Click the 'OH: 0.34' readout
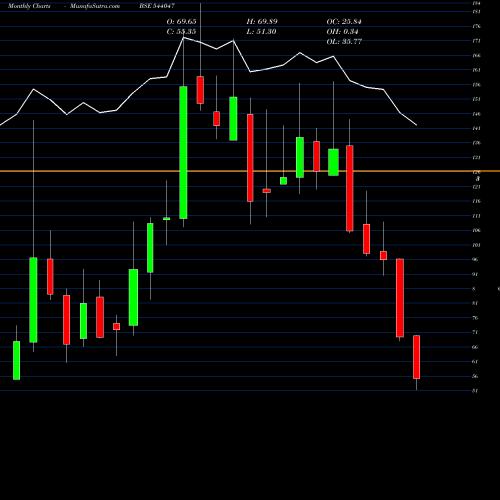This screenshot has width=500, height=500. click(x=342, y=32)
